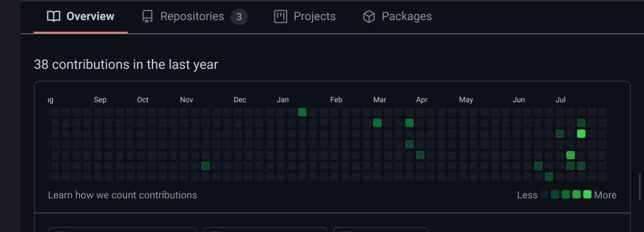The height and width of the screenshot is (232, 644).
Task: Click the second legend color swatch
Action: (555, 195)
